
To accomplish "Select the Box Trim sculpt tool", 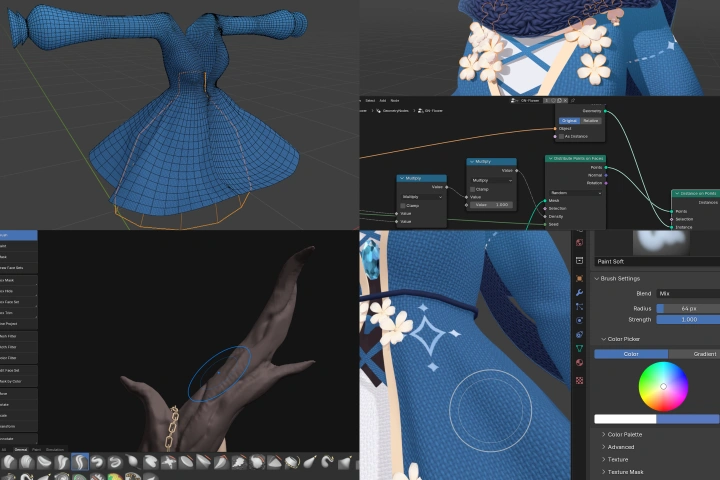I will tap(18, 313).
